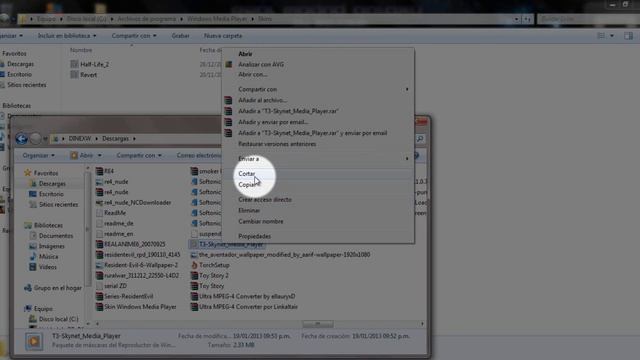The image size is (640, 360).
Task: Choose Crear acceso directo entry
Action: tap(265, 200)
